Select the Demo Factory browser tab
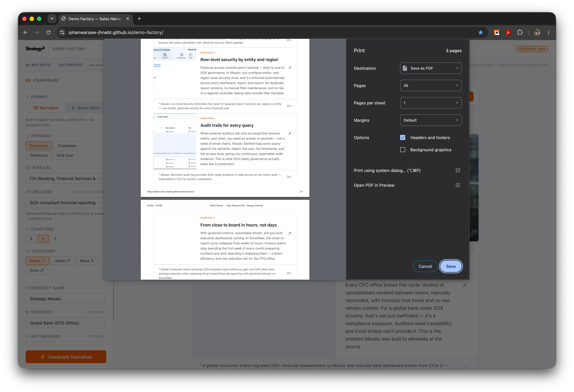The image size is (574, 392). pos(95,19)
